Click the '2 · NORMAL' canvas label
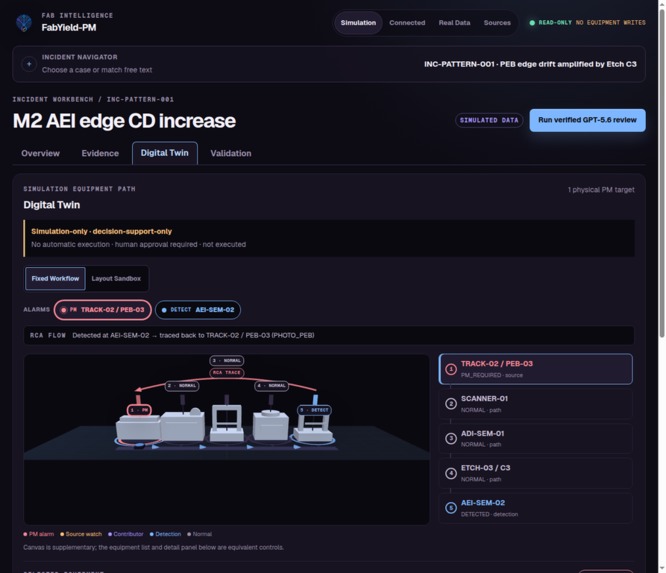 (x=182, y=386)
